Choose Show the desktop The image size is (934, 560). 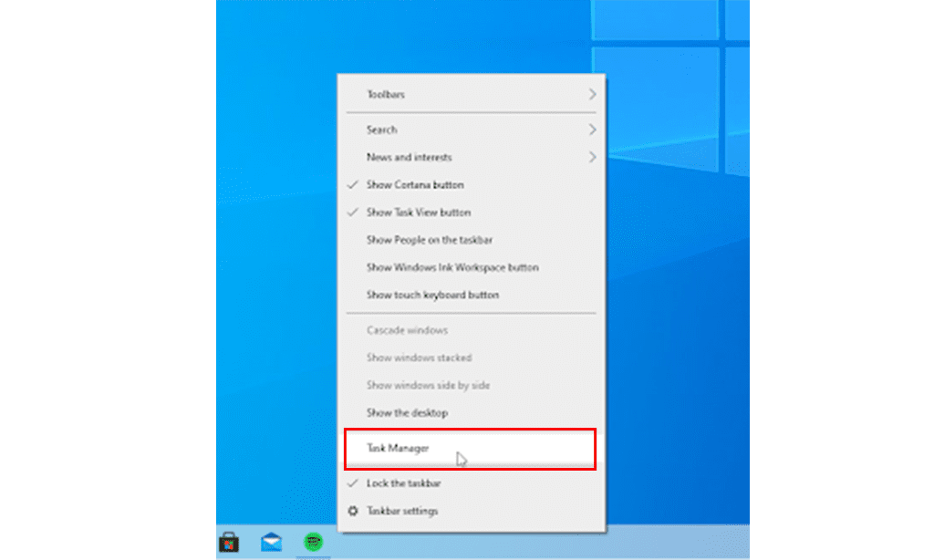(x=407, y=413)
